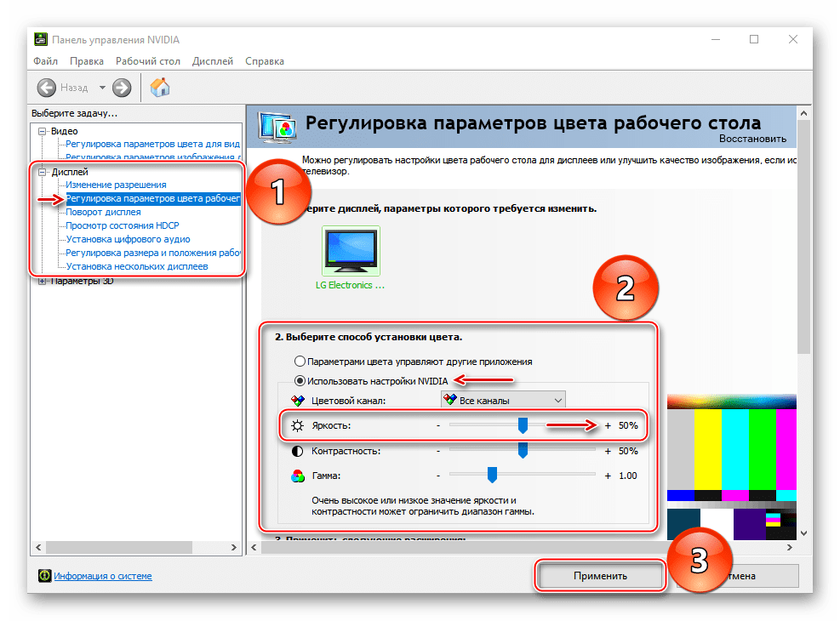Open the Дисплей menu

point(213,61)
